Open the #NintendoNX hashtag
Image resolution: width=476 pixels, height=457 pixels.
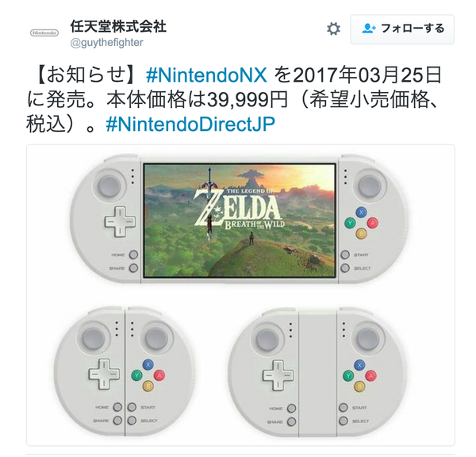coord(206,75)
